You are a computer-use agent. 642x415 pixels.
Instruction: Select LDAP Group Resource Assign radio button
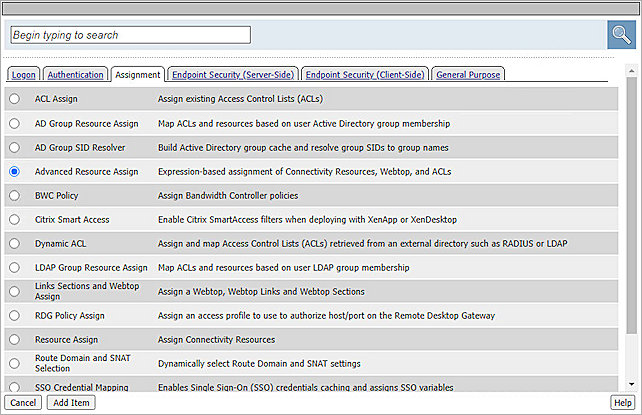pos(14,267)
